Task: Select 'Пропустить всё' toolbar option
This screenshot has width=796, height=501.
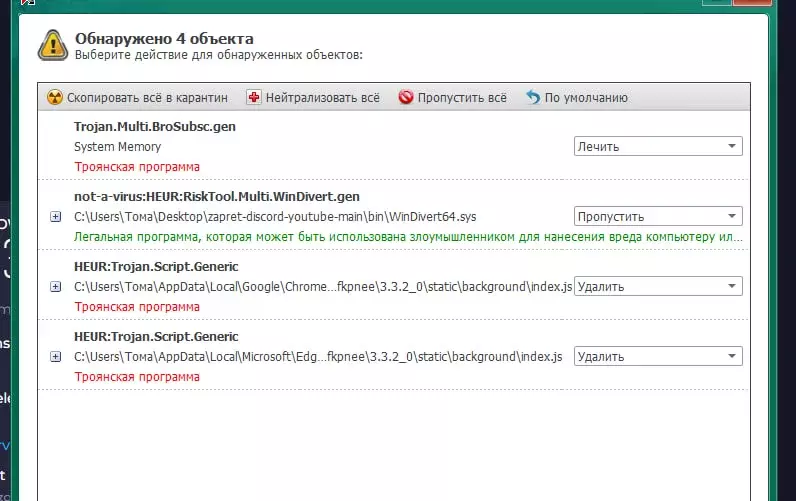Action: [452, 97]
